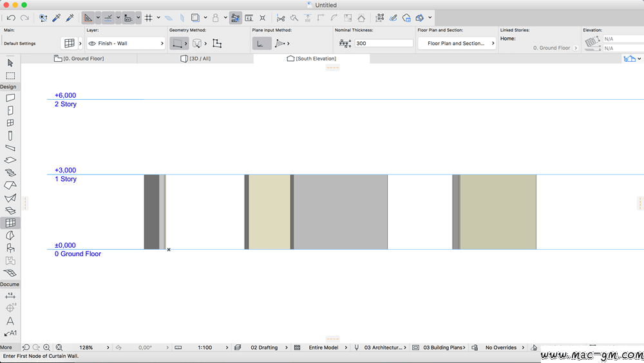The width and height of the screenshot is (644, 363).
Task: Select the Wall tool
Action: pos(10,98)
